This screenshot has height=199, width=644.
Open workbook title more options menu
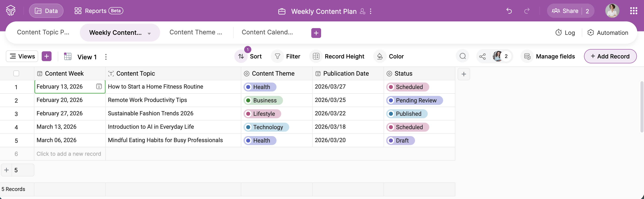pos(370,11)
